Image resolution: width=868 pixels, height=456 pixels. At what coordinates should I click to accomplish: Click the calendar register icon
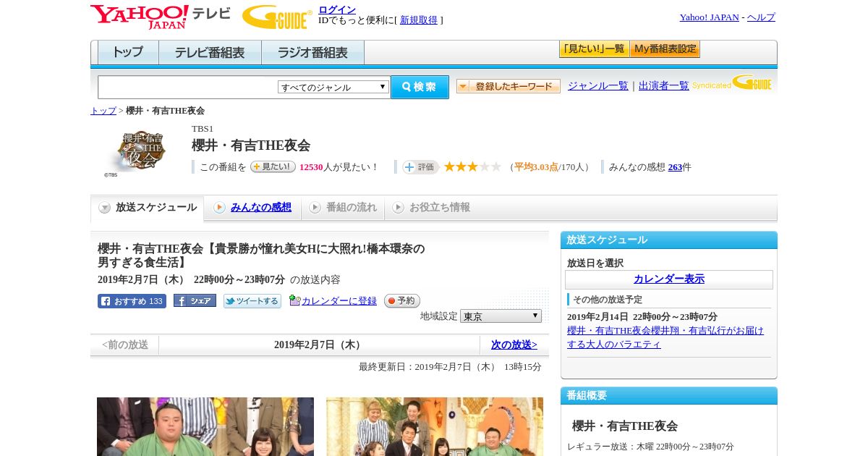click(x=294, y=300)
